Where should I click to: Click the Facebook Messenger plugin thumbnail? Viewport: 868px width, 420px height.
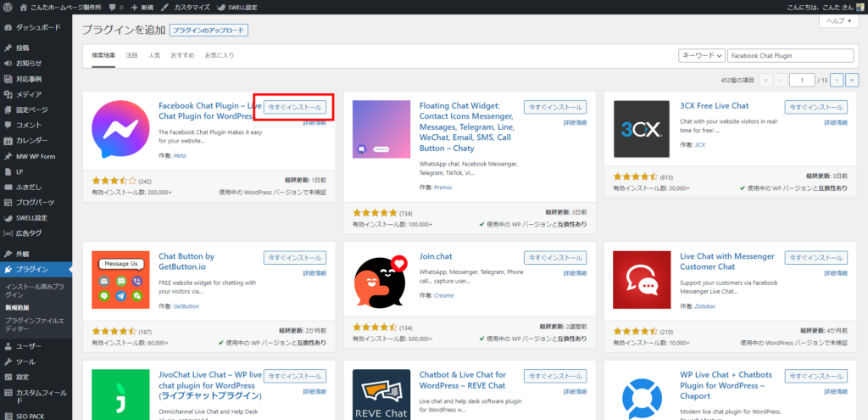[120, 129]
